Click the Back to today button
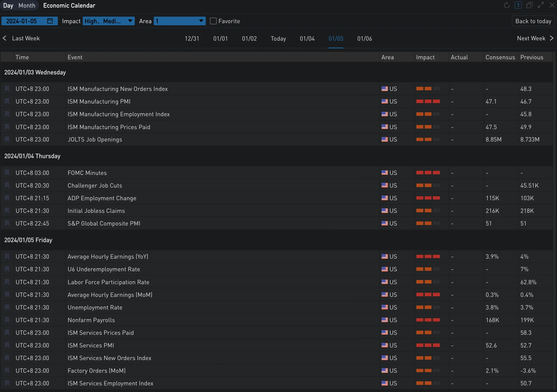 [533, 21]
